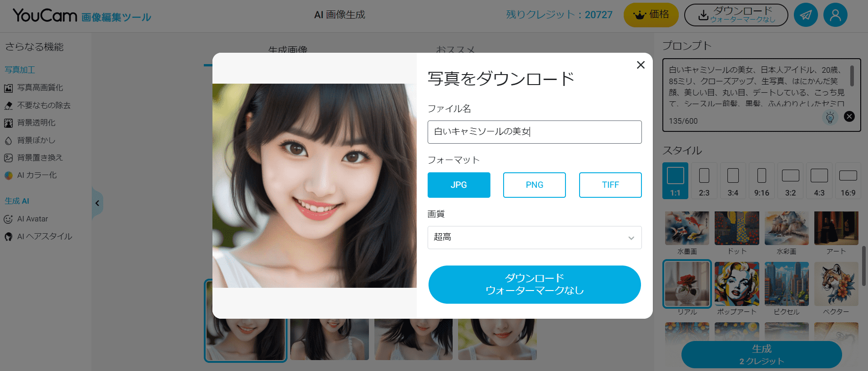The width and height of the screenshot is (868, 371).
Task: Open AI Avatar feature
Action: coord(26,219)
